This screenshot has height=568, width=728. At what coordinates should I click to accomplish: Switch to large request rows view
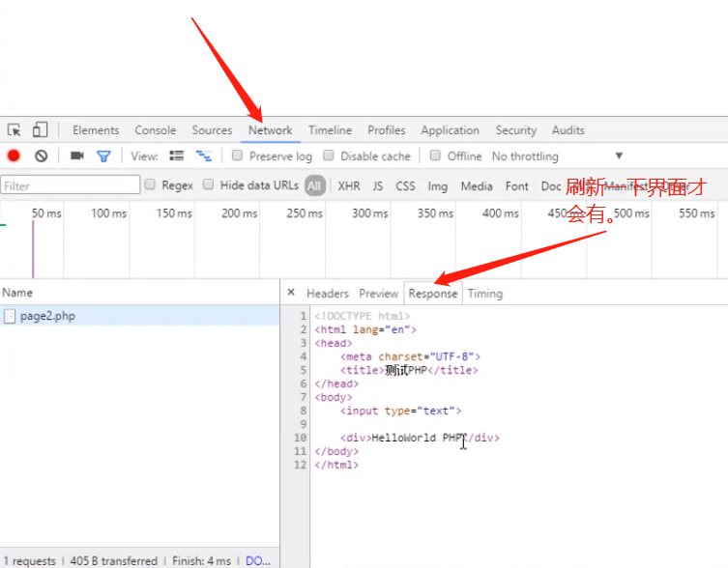176,156
